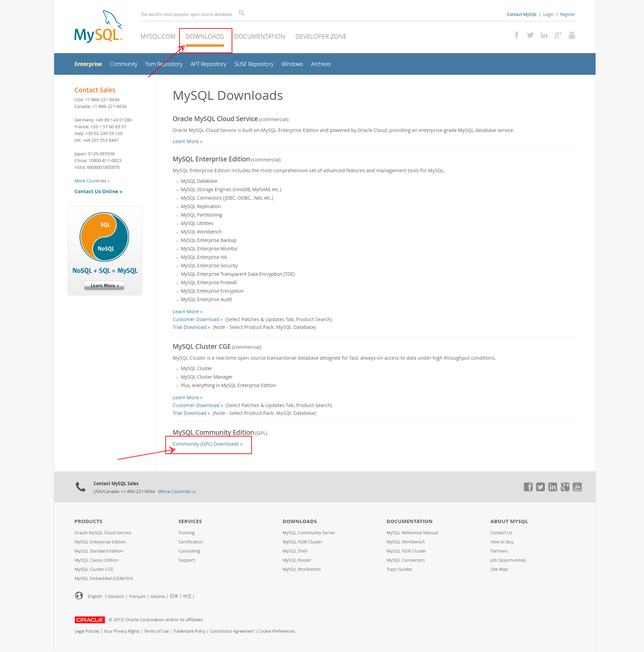644x652 pixels.
Task: Open MySQL Standard Edition footer link
Action: [x=99, y=551]
